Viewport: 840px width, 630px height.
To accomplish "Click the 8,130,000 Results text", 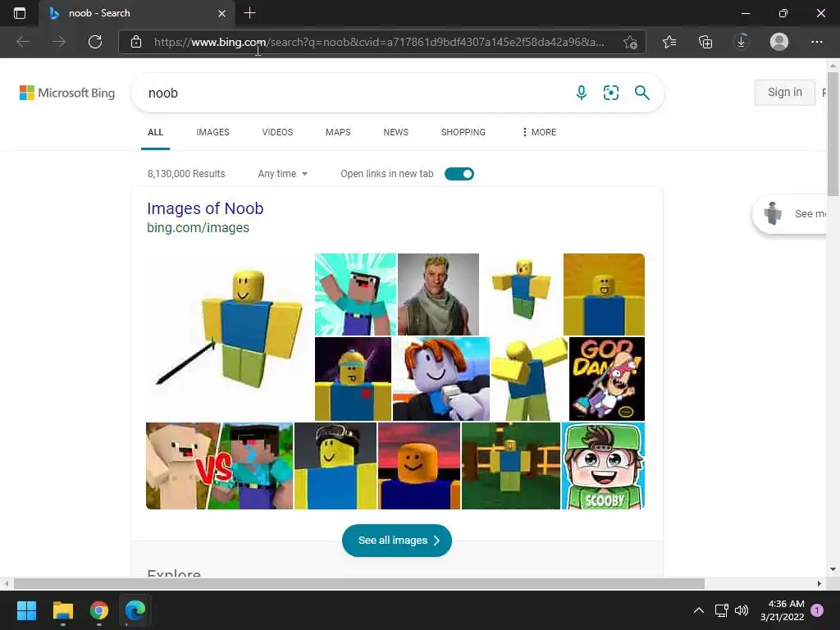I will click(186, 174).
